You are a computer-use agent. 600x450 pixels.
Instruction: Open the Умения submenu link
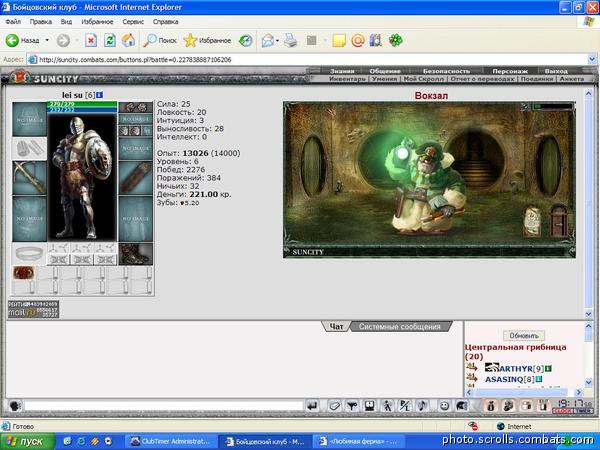(384, 78)
